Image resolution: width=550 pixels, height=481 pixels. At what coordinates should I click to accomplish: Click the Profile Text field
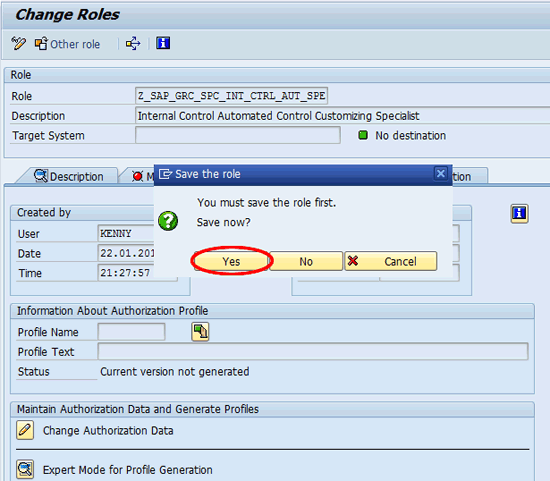point(313,352)
